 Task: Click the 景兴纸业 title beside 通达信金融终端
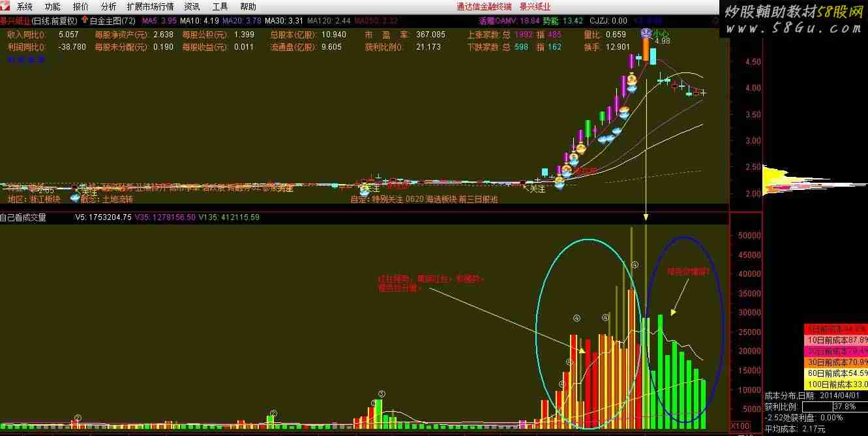tap(535, 7)
